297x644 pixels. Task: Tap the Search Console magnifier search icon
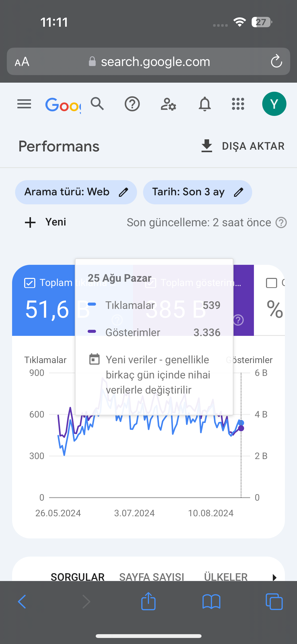(x=97, y=104)
